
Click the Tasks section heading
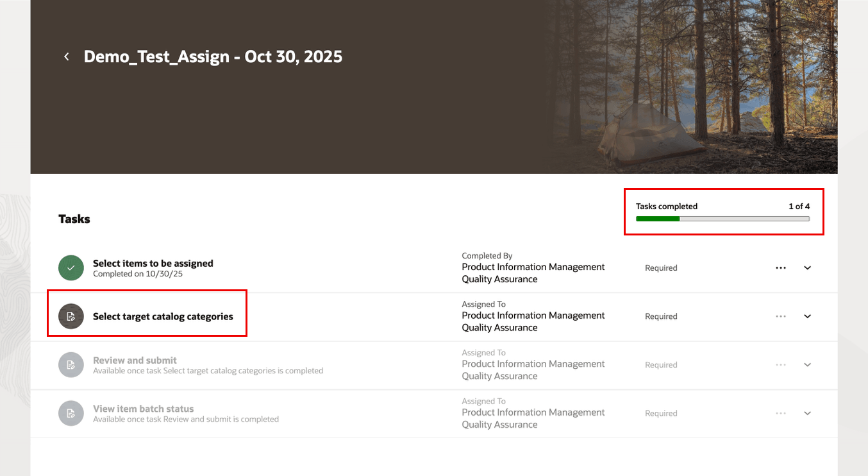[x=74, y=219]
